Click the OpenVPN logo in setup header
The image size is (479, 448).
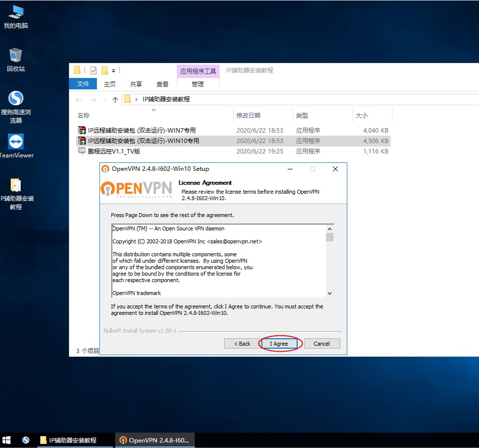pos(137,189)
